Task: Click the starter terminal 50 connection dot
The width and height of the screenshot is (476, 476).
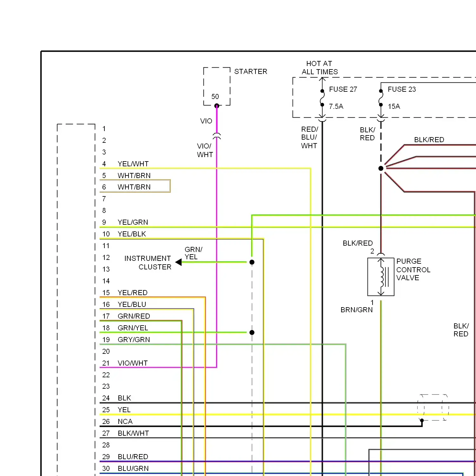Action: [x=217, y=106]
